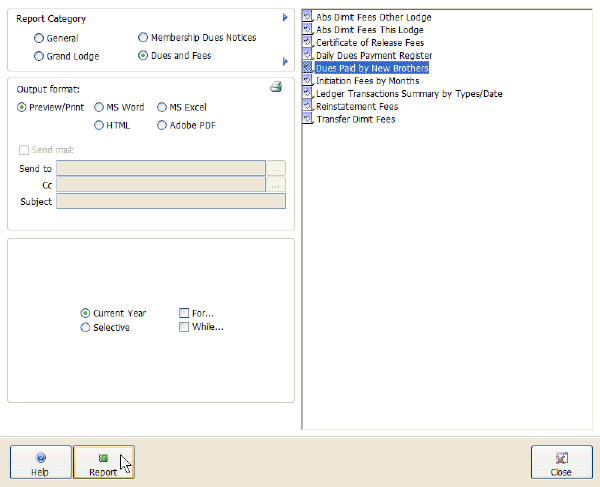Choose MS Excel output format
This screenshot has width=600, height=487.
(162, 107)
